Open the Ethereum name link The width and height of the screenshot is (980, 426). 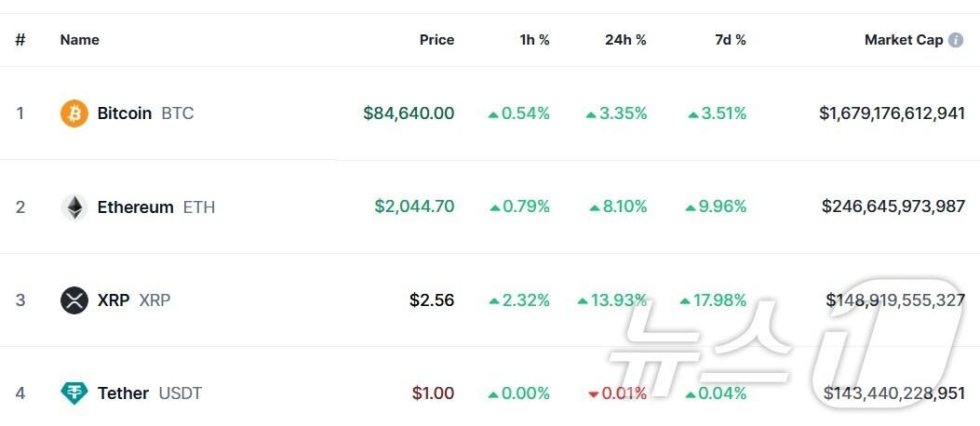pos(135,207)
